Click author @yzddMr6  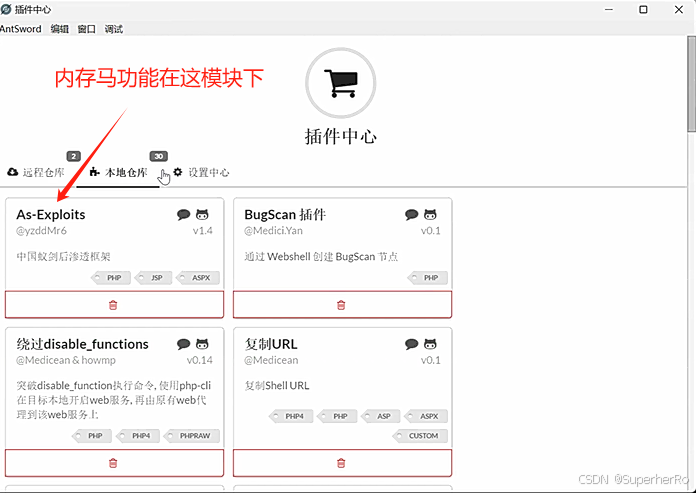pyautogui.click(x=41, y=231)
